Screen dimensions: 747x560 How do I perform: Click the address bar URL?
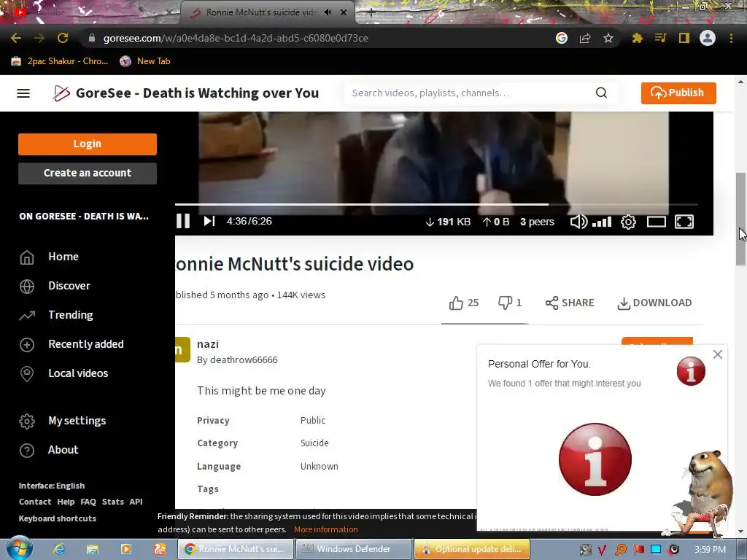click(236, 38)
